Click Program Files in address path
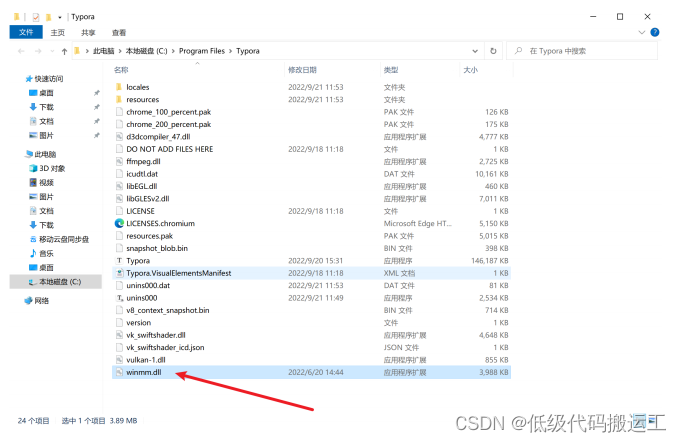This screenshot has height=442, width=681. 202,51
